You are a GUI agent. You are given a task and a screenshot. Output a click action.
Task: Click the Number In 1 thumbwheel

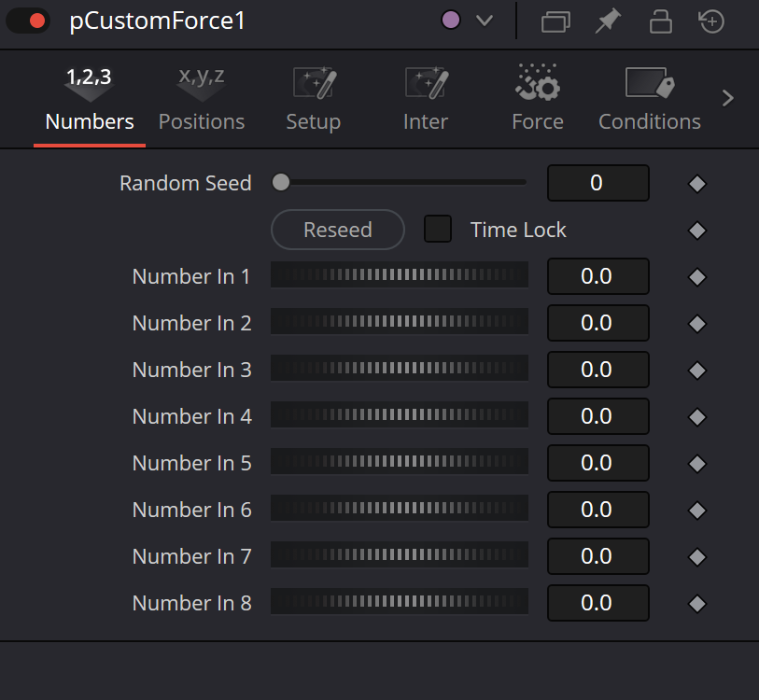click(400, 275)
